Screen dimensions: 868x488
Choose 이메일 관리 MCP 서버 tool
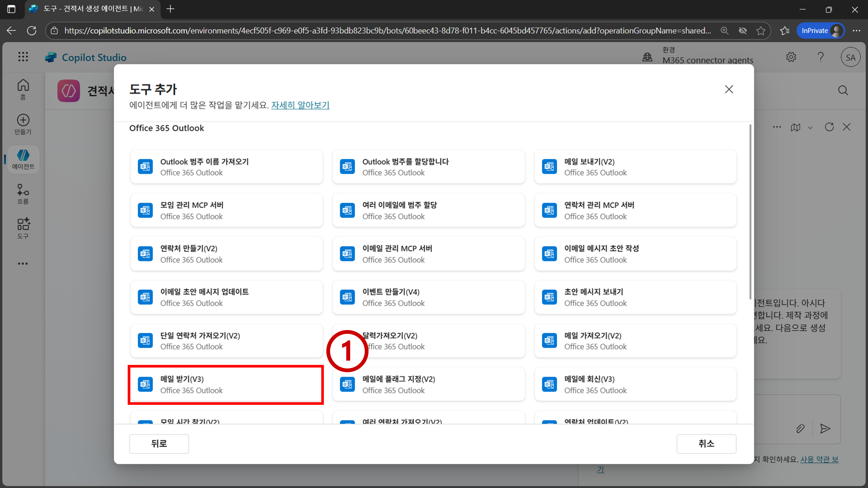(x=428, y=254)
